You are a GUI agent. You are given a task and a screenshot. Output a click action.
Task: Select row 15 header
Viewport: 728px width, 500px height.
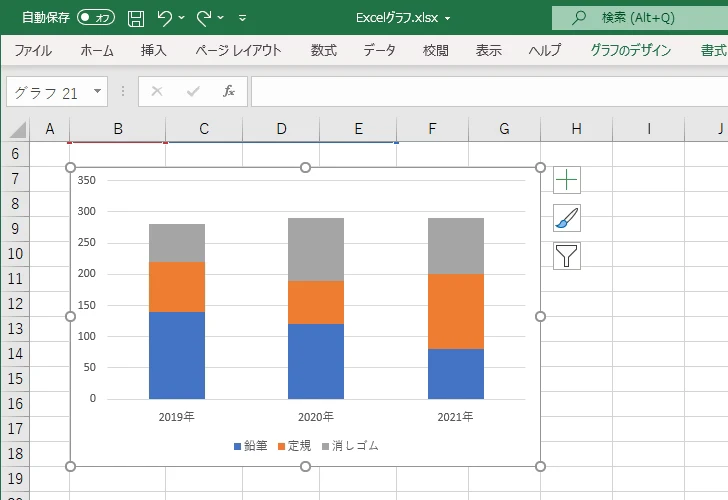15,378
